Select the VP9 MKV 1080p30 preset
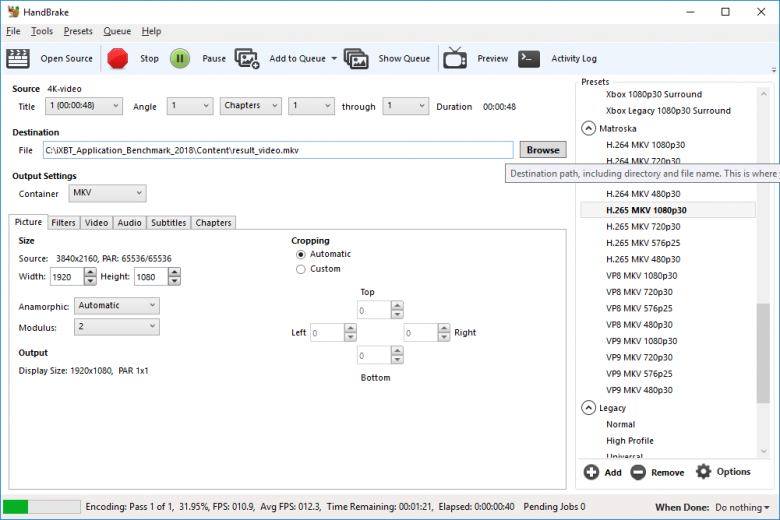This screenshot has width=780, height=520. click(x=641, y=341)
